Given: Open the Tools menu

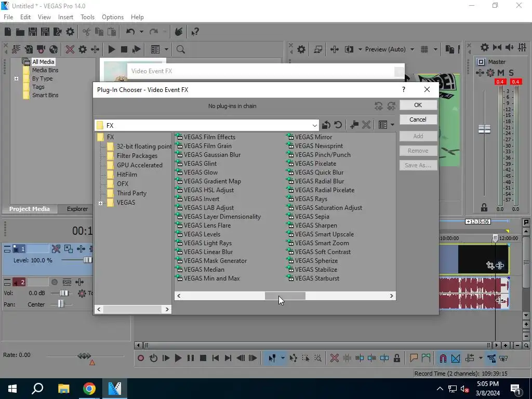Looking at the screenshot, I should click(x=87, y=17).
